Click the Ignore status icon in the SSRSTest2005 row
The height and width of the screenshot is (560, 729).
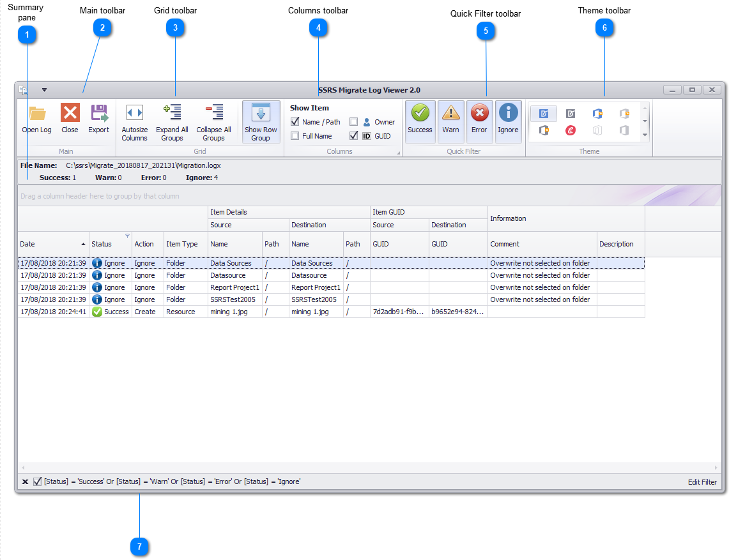pyautogui.click(x=96, y=299)
